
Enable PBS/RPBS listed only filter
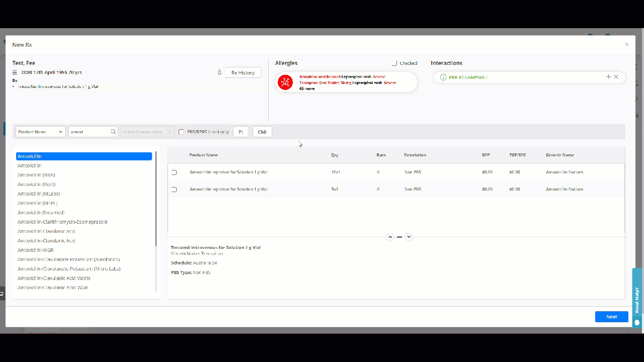[181, 132]
